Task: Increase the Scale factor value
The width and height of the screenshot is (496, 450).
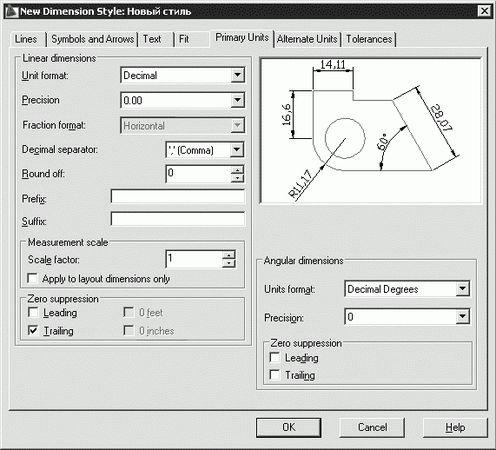Action: coord(228,255)
